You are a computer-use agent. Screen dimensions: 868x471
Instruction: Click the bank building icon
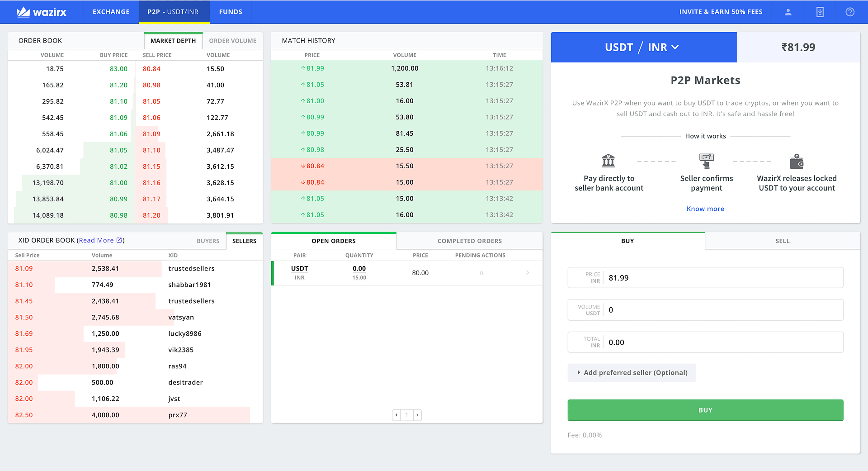[609, 161]
